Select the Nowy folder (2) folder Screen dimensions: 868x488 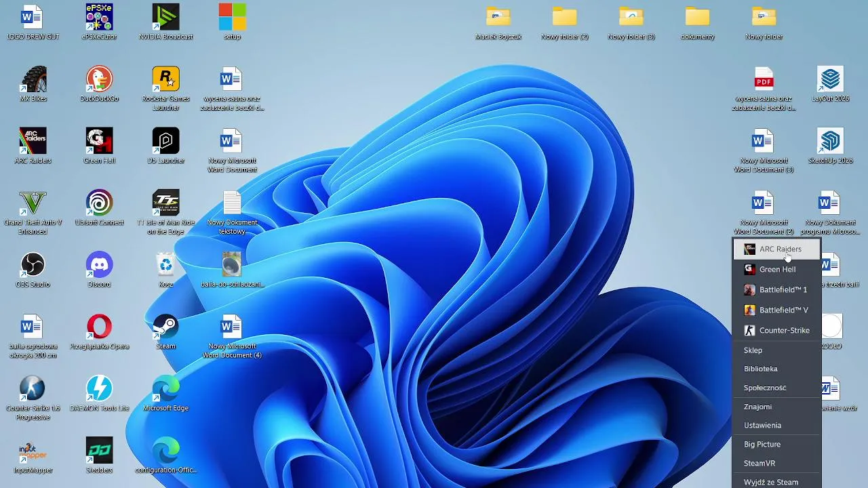click(565, 22)
